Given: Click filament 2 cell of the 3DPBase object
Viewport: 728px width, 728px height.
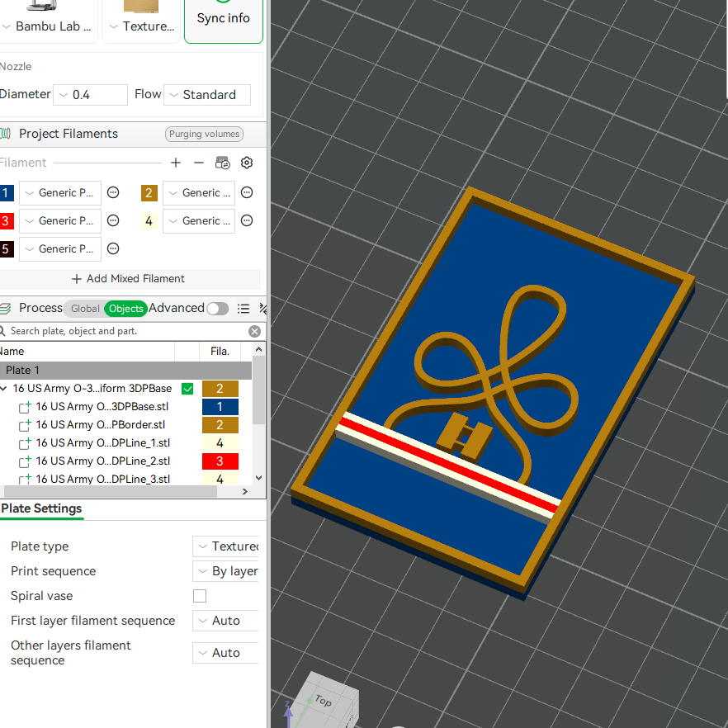Looking at the screenshot, I should click(x=220, y=389).
